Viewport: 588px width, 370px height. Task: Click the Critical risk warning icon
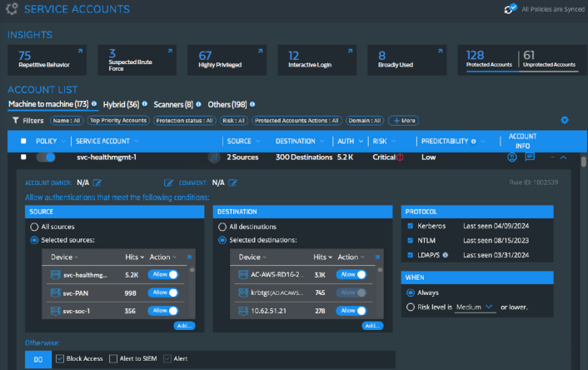pos(401,157)
